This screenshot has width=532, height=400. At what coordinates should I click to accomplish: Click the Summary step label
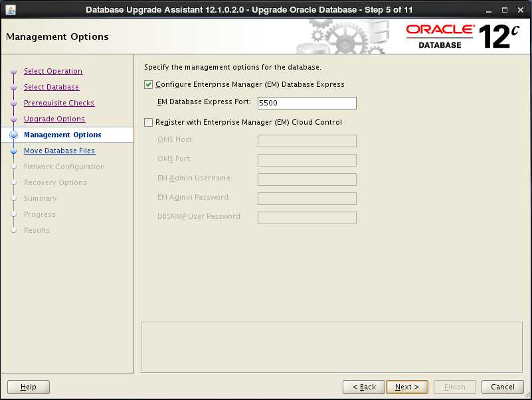(40, 198)
